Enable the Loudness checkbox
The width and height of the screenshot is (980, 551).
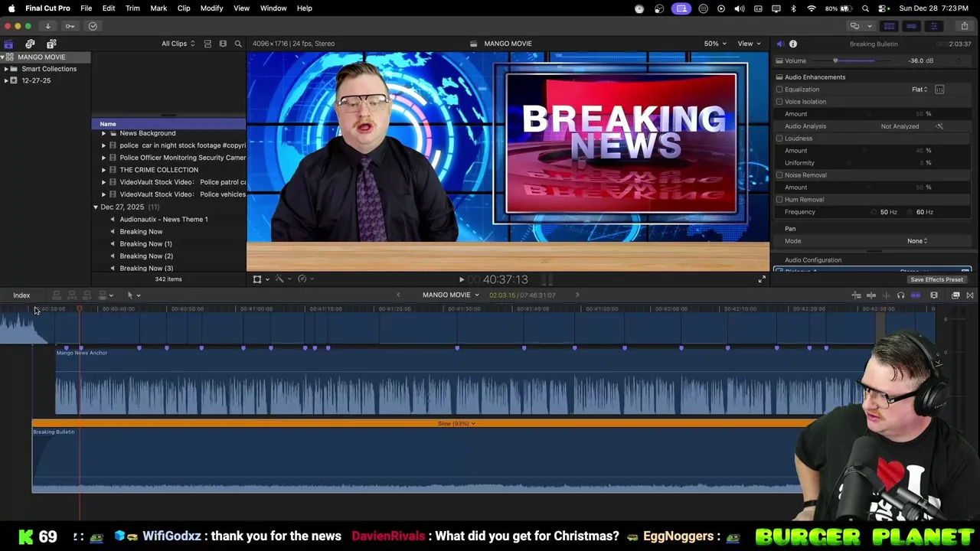(x=779, y=139)
